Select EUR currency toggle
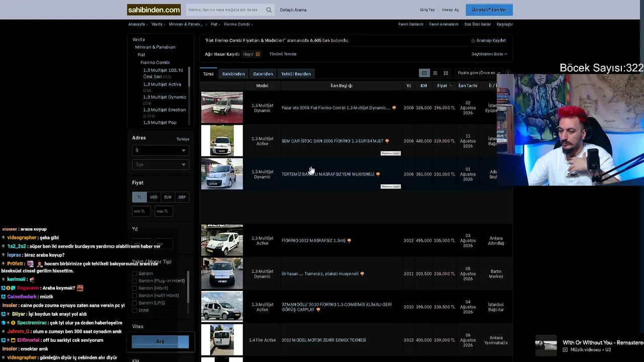The height and width of the screenshot is (362, 644). click(x=168, y=197)
